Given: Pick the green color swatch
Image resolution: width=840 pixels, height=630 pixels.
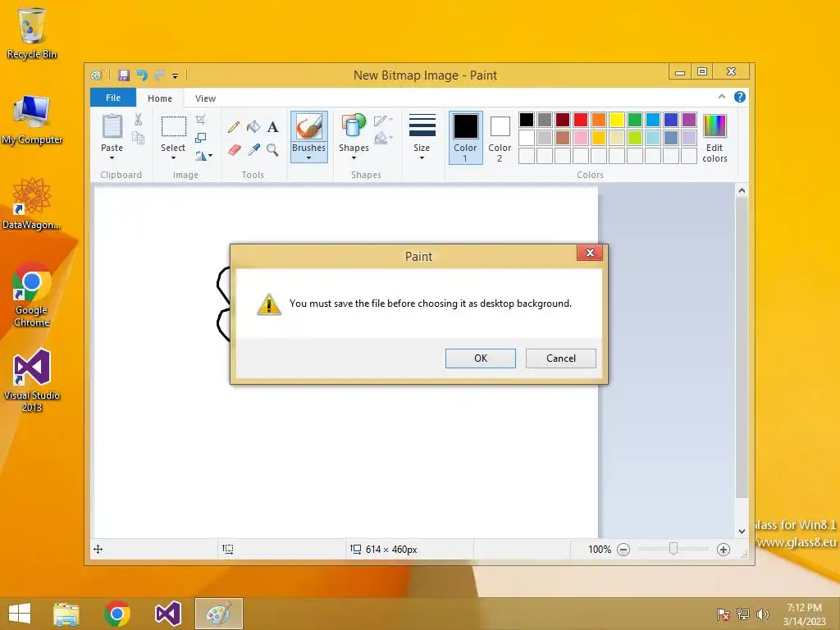Looking at the screenshot, I should pos(635,120).
